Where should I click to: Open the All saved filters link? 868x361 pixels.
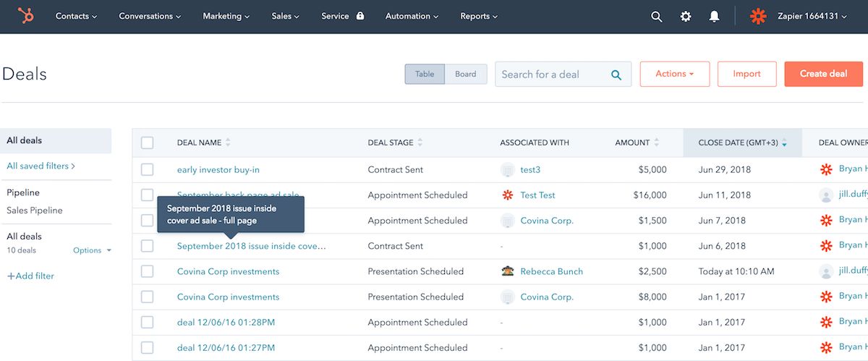tap(41, 166)
